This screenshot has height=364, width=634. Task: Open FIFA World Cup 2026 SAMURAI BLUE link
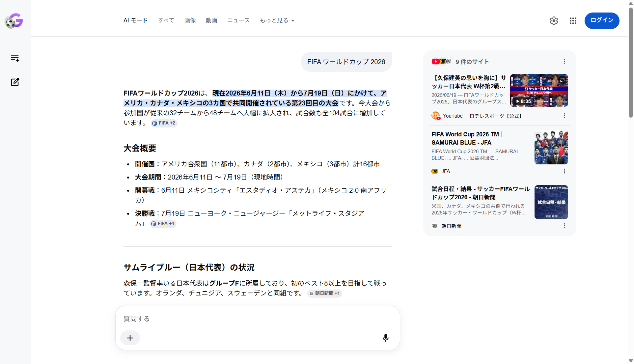(467, 138)
